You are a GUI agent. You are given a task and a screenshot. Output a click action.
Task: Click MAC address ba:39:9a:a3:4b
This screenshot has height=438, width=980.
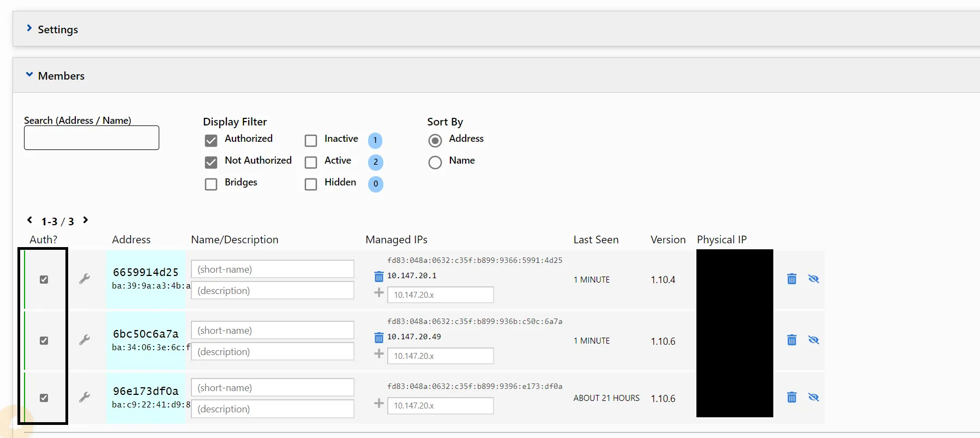151,286
